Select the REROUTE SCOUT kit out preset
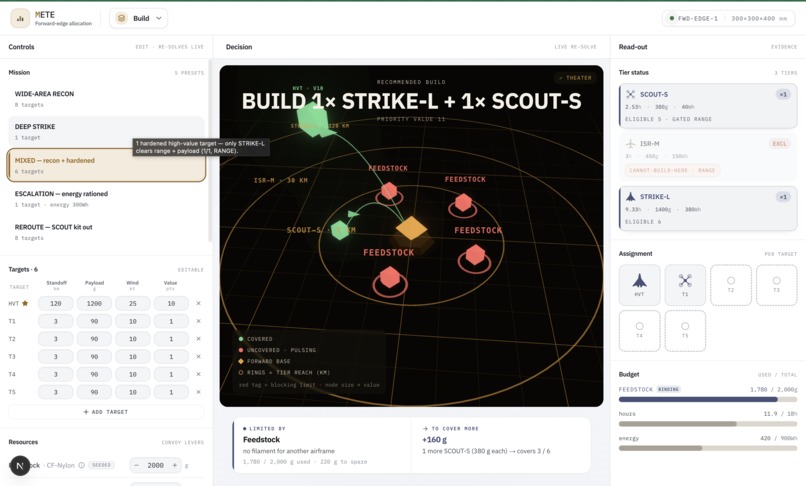This screenshot has width=806, height=486. coord(106,232)
